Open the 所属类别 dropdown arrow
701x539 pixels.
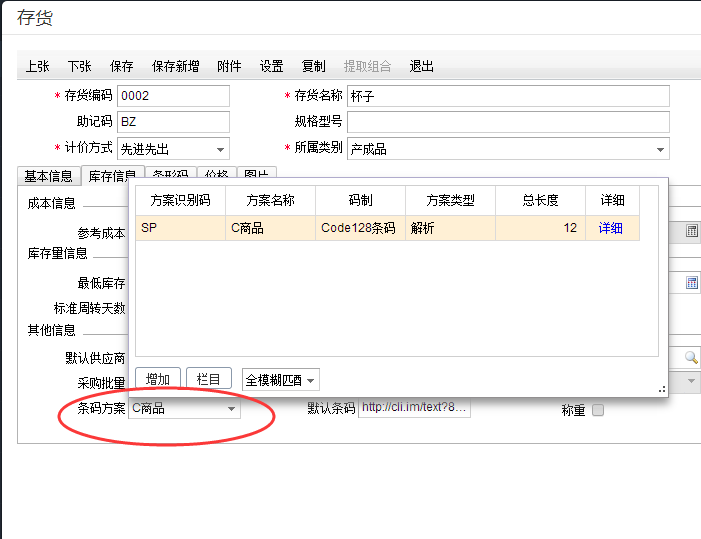point(660,149)
